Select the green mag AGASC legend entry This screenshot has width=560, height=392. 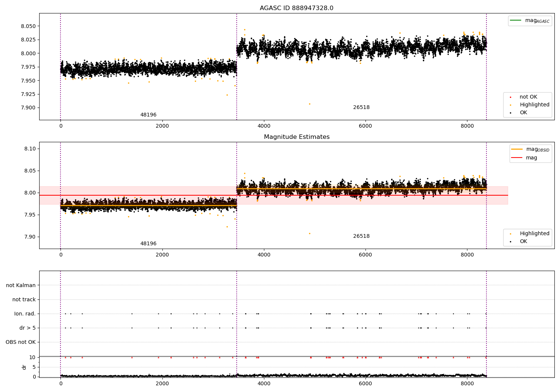[x=530, y=21]
